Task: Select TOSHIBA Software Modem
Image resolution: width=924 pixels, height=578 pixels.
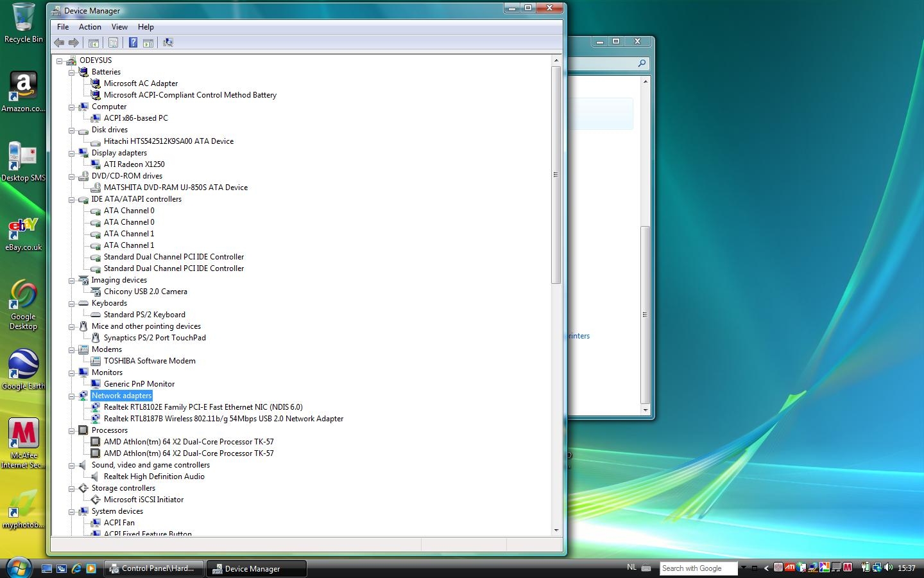Action: coord(150,361)
